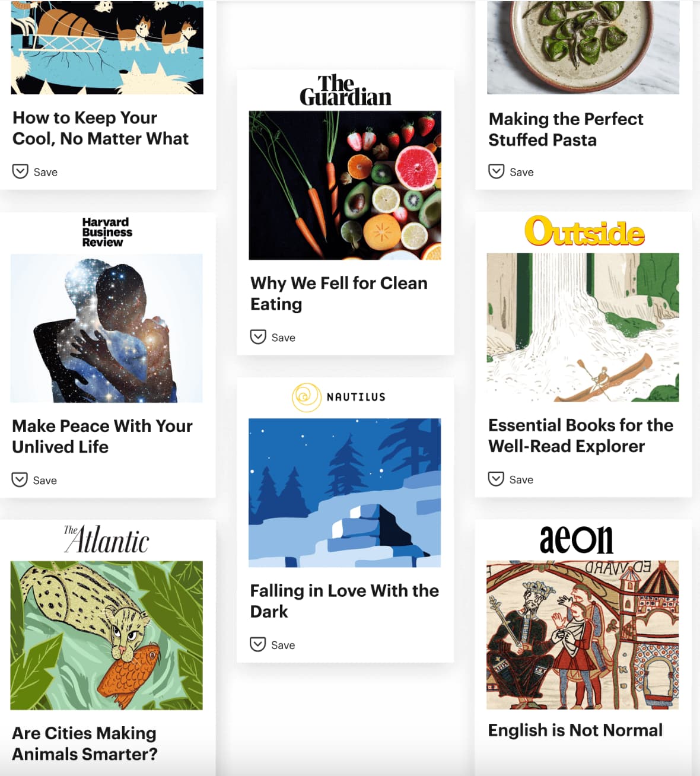
Task: Click Pocket save icon under 'Make Peace With Your Unlived Life'
Action: click(20, 479)
